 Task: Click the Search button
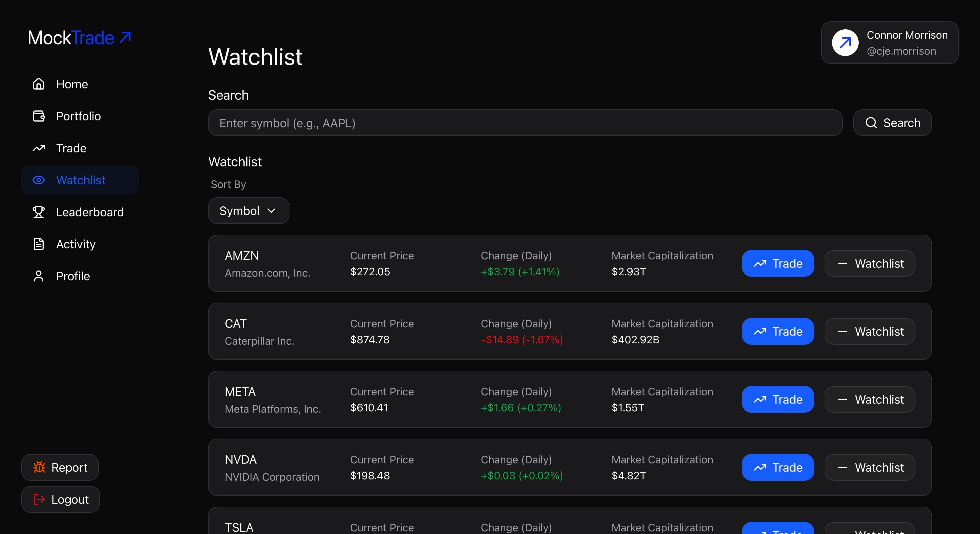(x=893, y=123)
